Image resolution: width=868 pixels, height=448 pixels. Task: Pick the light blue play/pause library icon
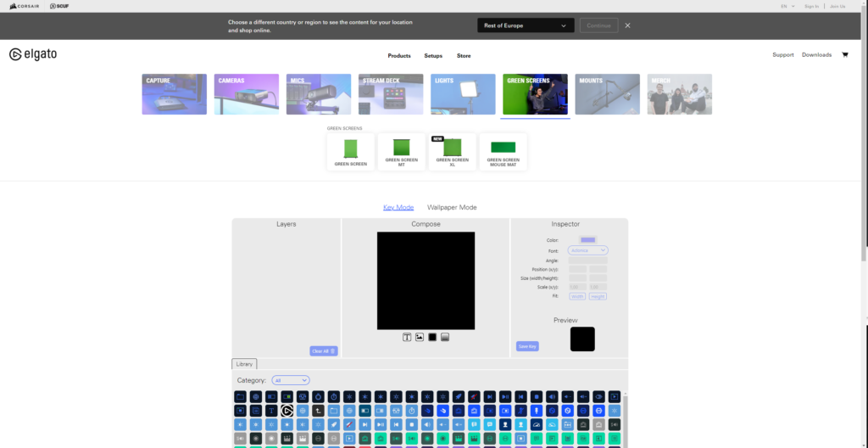(x=381, y=425)
